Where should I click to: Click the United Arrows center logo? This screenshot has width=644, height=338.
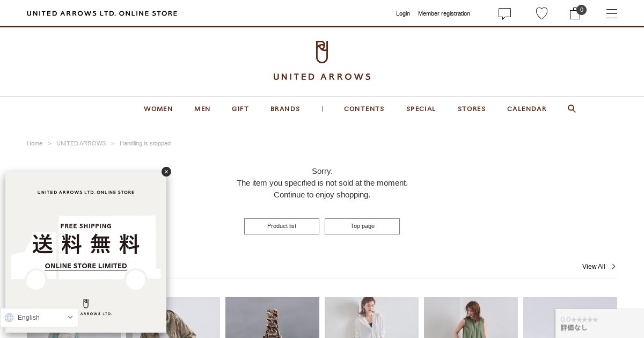point(322,61)
